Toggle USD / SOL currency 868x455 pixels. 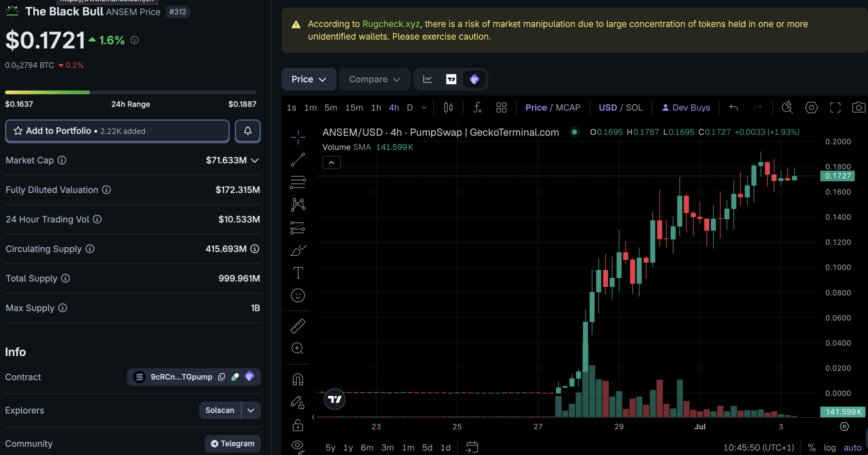pos(621,107)
